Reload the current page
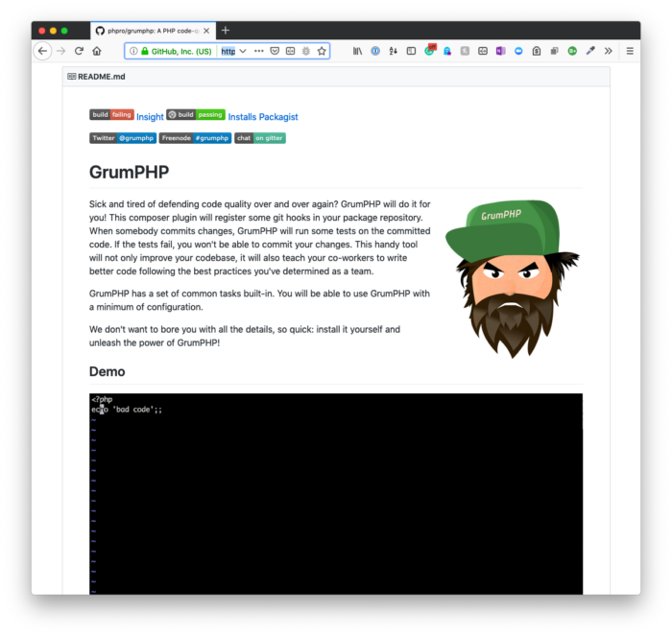The height and width of the screenshot is (636, 672). (x=79, y=51)
